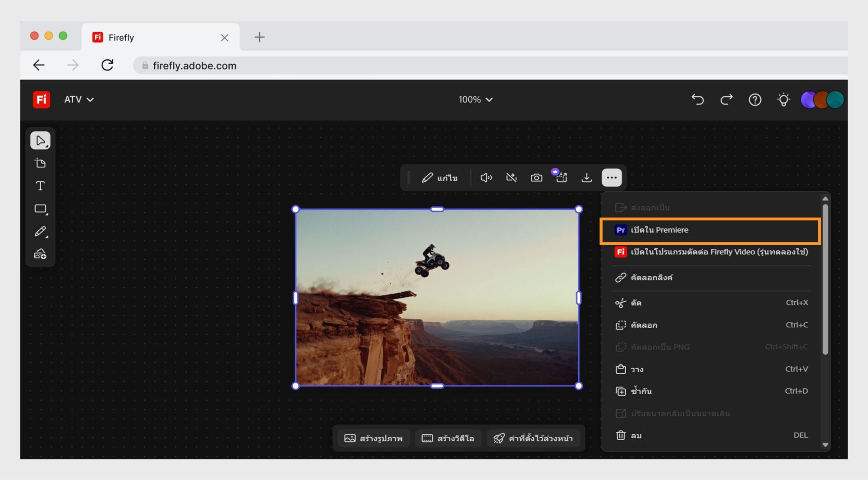Open the ATV project name dropdown
The image size is (868, 480).
click(79, 100)
